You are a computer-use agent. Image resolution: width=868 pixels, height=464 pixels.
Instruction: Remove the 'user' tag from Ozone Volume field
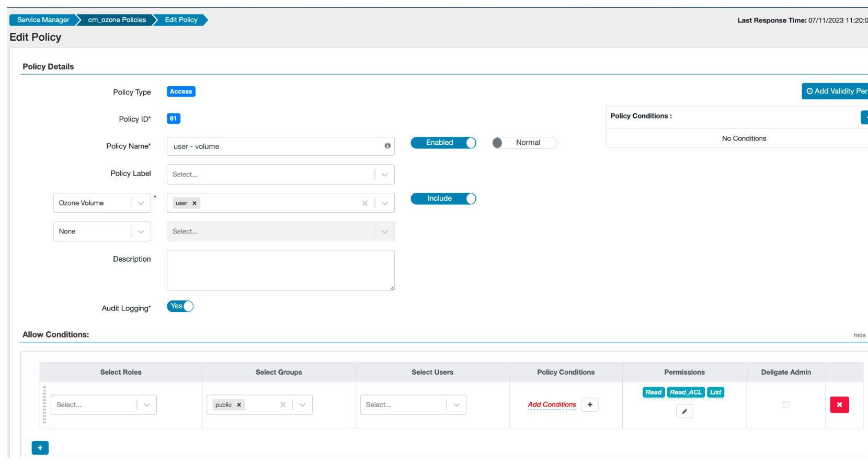tap(195, 203)
